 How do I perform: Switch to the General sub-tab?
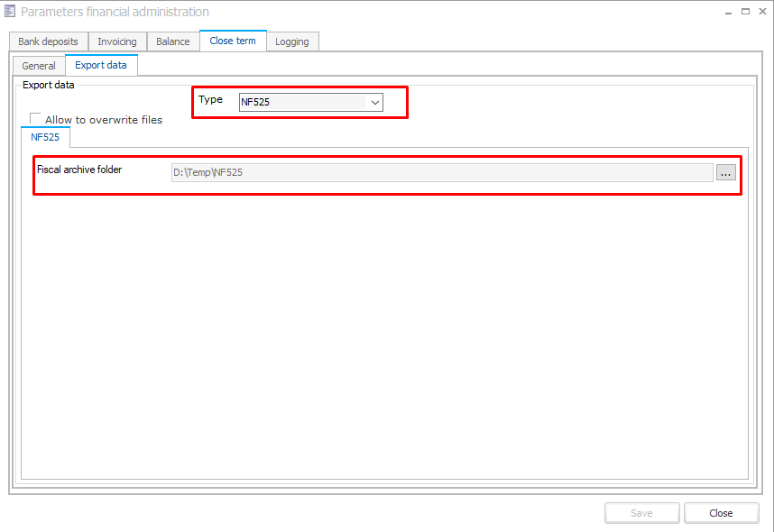(x=39, y=66)
